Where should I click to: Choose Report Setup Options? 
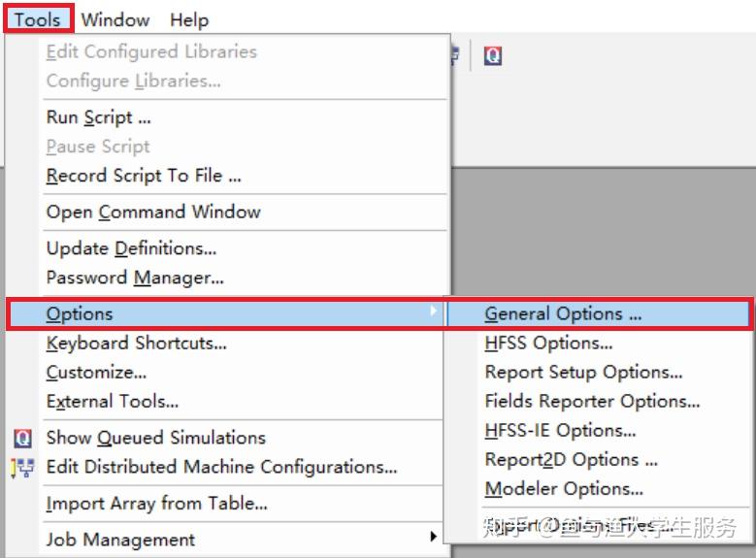click(583, 372)
